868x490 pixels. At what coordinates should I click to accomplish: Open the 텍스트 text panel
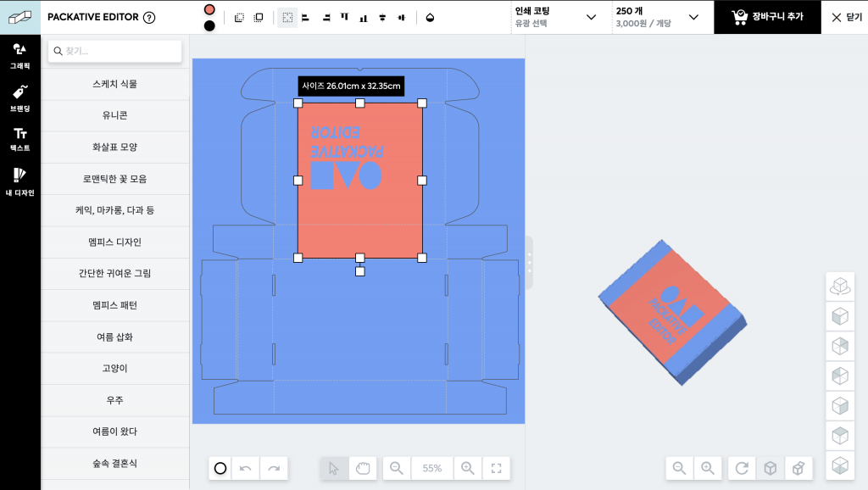[20, 139]
